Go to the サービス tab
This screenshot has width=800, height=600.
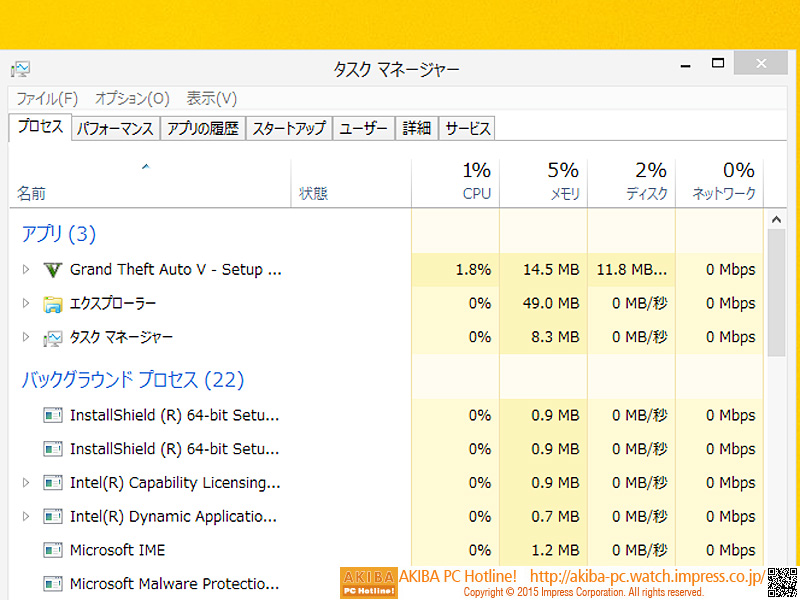pos(467,129)
